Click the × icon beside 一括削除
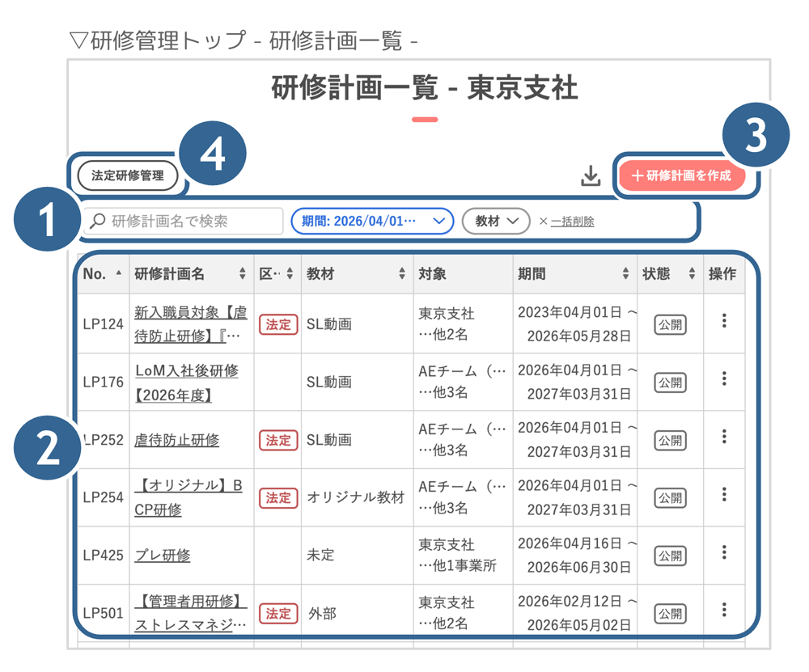This screenshot has height=672, width=809. point(543,222)
